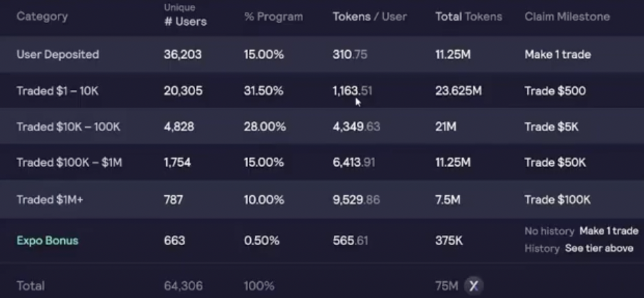
Task: Click the X icon beside 75M total
Action: coord(474,285)
